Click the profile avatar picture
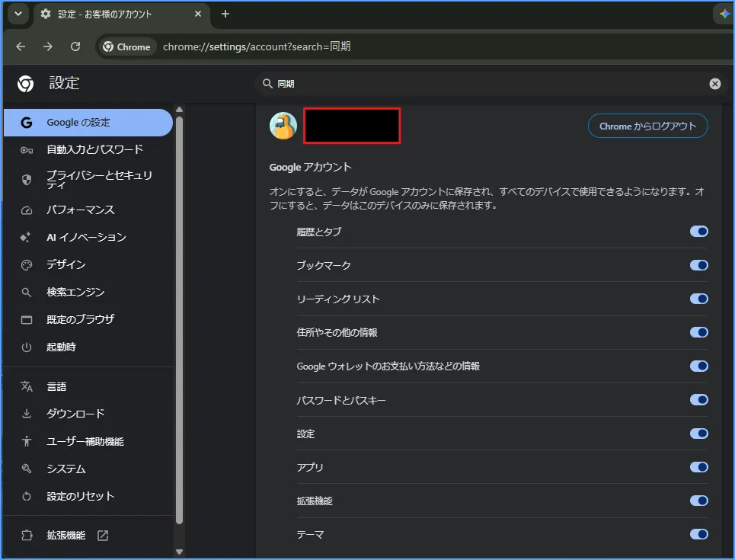Image resolution: width=735 pixels, height=560 pixels. 283,126
